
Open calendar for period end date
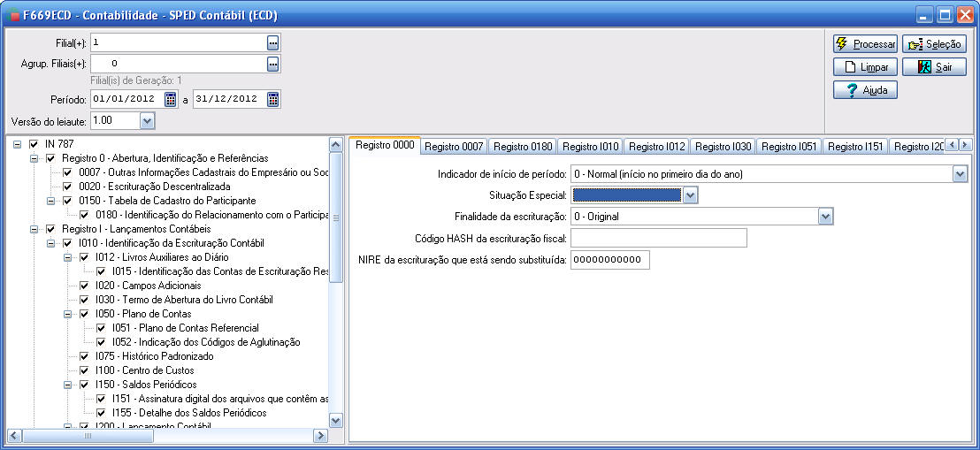[x=273, y=99]
